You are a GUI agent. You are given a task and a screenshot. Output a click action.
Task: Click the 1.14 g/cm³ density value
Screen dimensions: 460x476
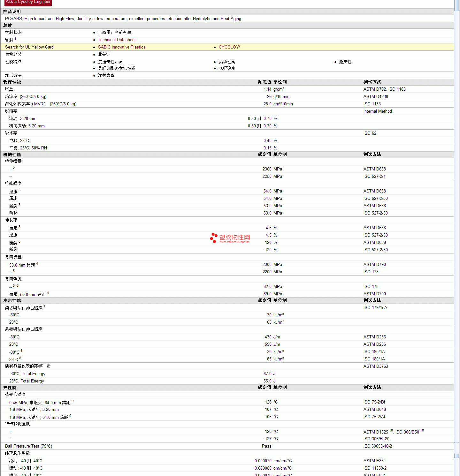(x=274, y=89)
